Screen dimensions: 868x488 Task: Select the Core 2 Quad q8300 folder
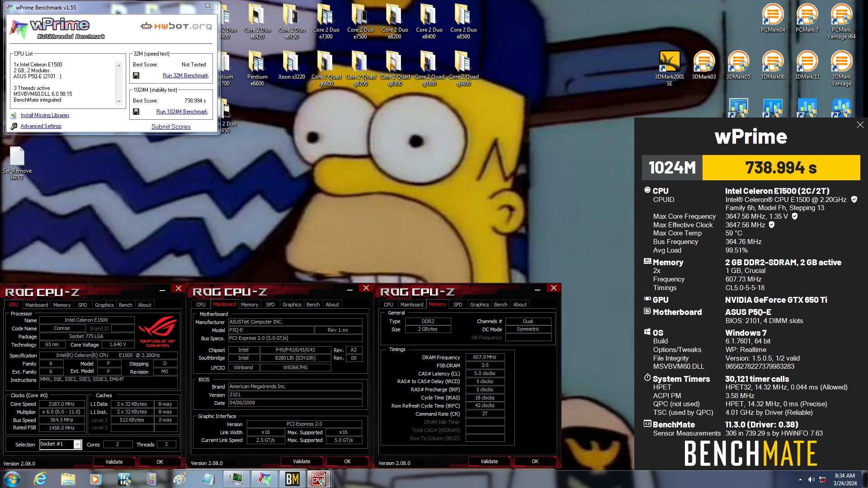point(395,68)
